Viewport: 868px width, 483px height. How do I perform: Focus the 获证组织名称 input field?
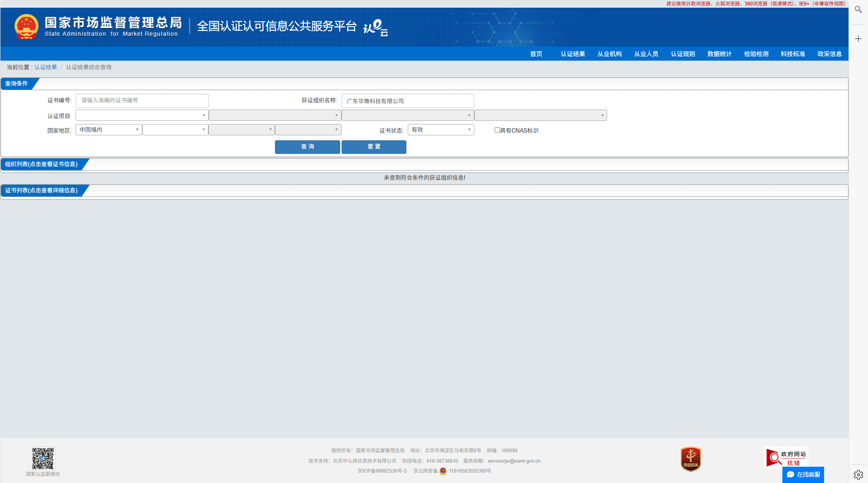[408, 100]
